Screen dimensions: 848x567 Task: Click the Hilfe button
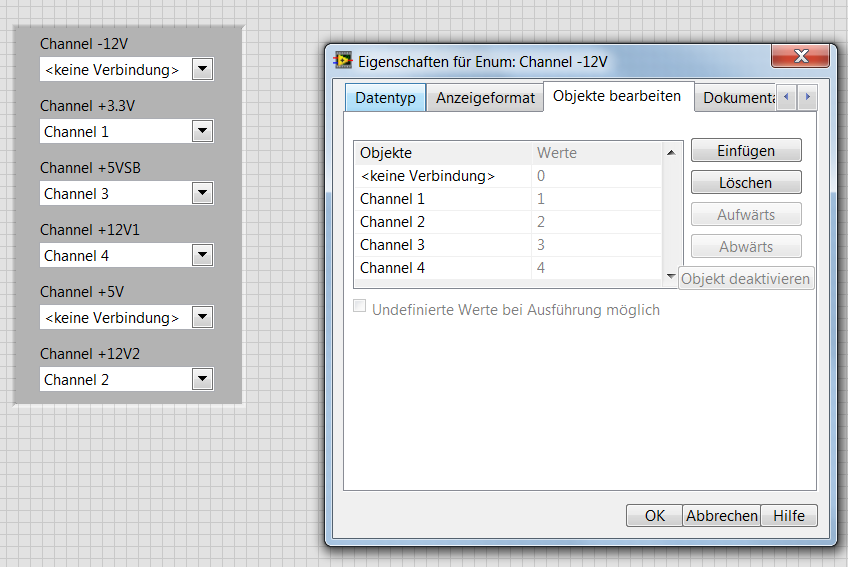[x=789, y=515]
